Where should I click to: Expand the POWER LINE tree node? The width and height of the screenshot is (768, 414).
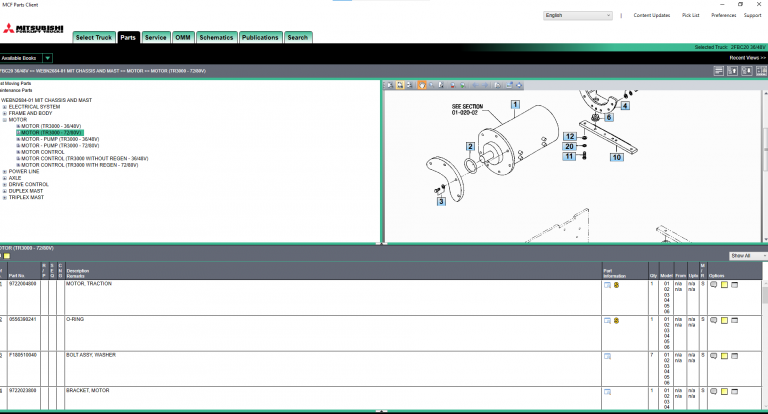[x=5, y=171]
